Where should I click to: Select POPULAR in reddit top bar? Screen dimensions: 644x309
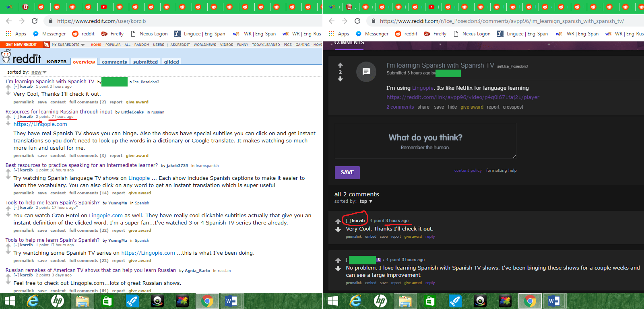pyautogui.click(x=113, y=45)
